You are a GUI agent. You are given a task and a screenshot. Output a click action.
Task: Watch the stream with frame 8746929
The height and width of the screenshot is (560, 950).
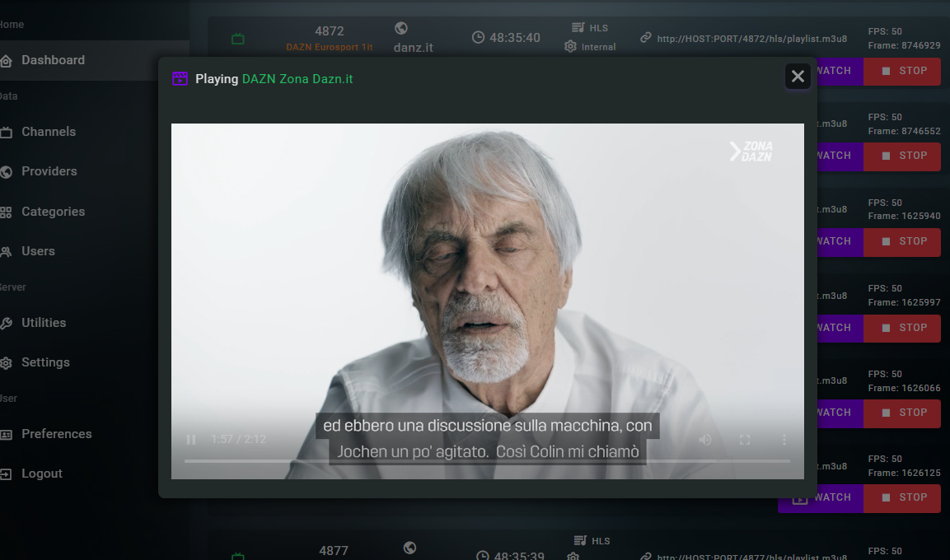point(840,72)
